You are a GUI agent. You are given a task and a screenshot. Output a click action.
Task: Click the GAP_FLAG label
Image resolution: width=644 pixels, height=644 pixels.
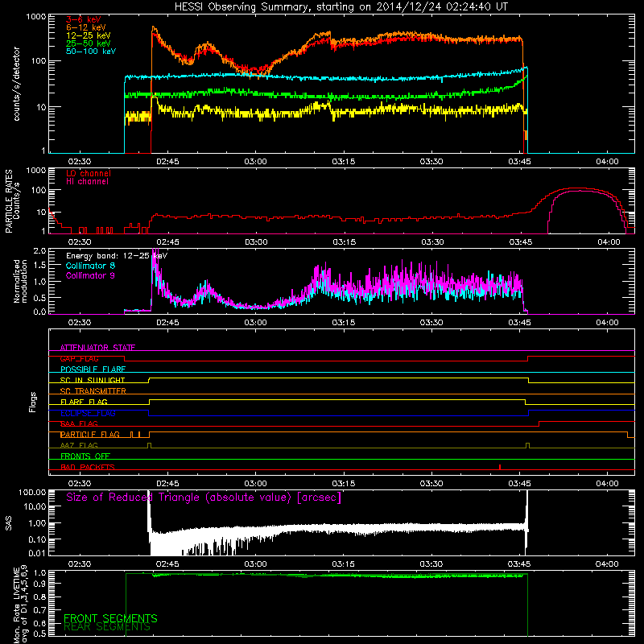[x=79, y=358]
